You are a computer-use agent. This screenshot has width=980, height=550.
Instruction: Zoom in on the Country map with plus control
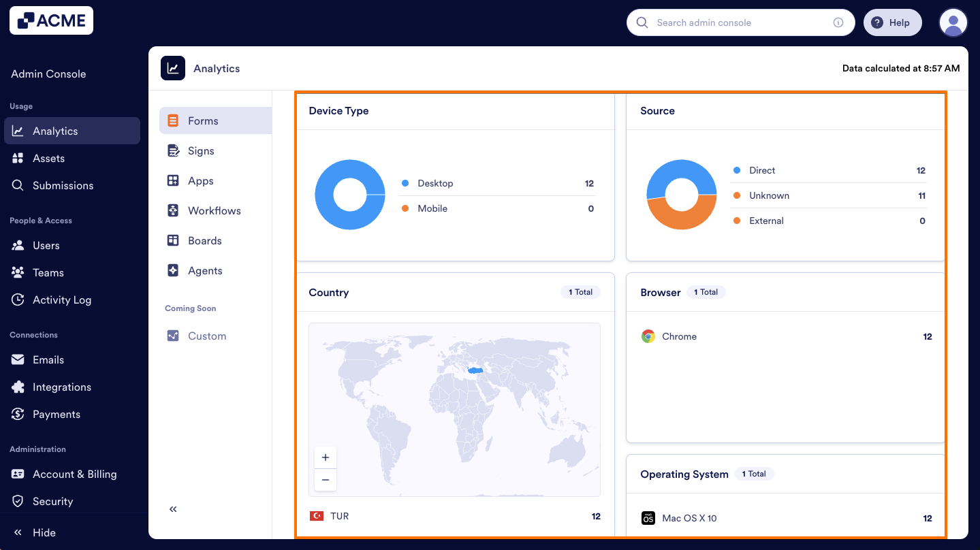tap(325, 457)
